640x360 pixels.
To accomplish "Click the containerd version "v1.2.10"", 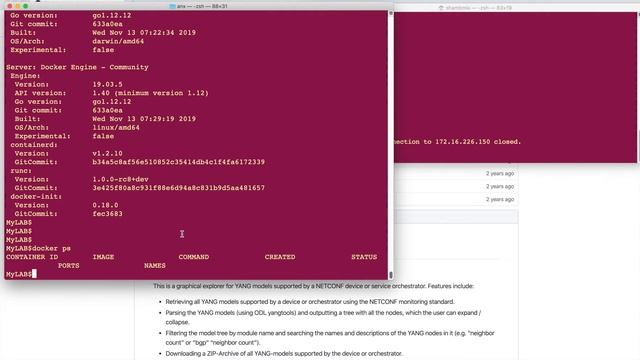I will pos(107,153).
